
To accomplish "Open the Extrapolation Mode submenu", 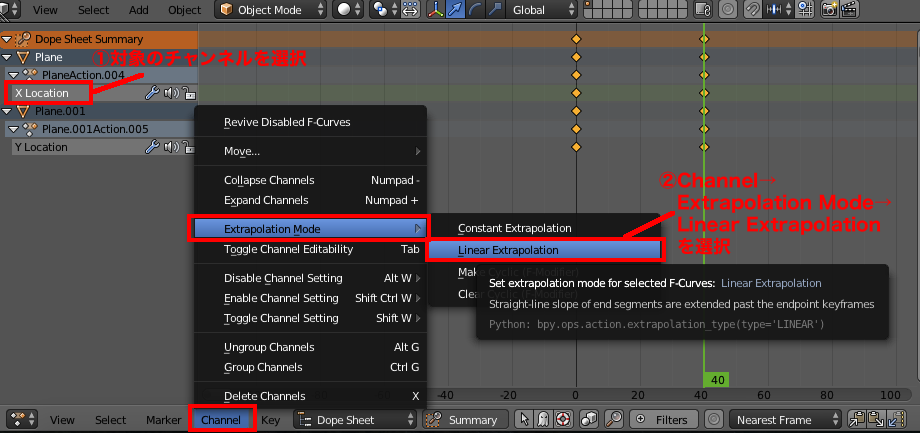I will (x=309, y=229).
